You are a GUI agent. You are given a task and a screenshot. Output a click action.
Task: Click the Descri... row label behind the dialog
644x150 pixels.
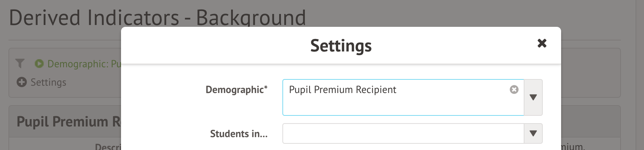tap(107, 147)
